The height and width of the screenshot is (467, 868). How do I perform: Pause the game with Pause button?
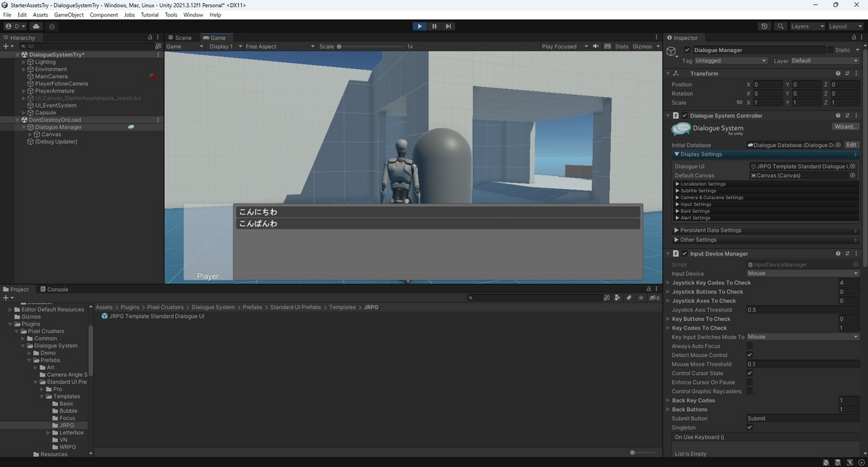click(x=434, y=26)
